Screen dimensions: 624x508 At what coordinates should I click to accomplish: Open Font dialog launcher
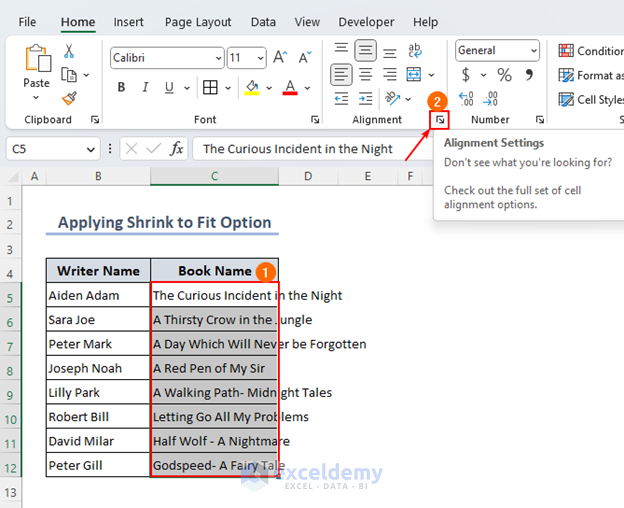point(315,120)
